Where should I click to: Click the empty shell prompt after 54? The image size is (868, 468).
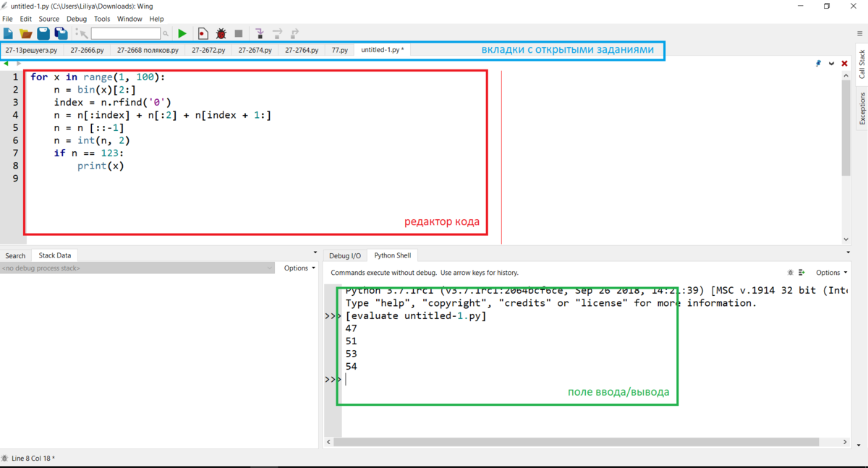[346, 379]
